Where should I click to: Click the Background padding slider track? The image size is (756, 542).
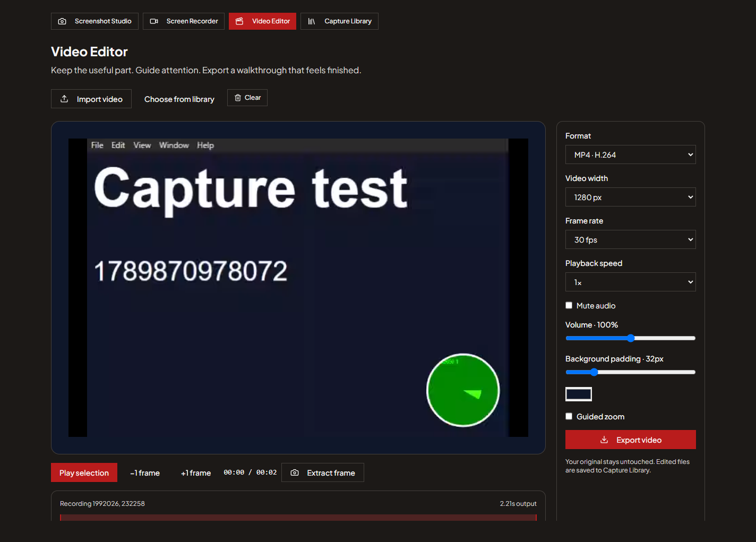pyautogui.click(x=631, y=372)
